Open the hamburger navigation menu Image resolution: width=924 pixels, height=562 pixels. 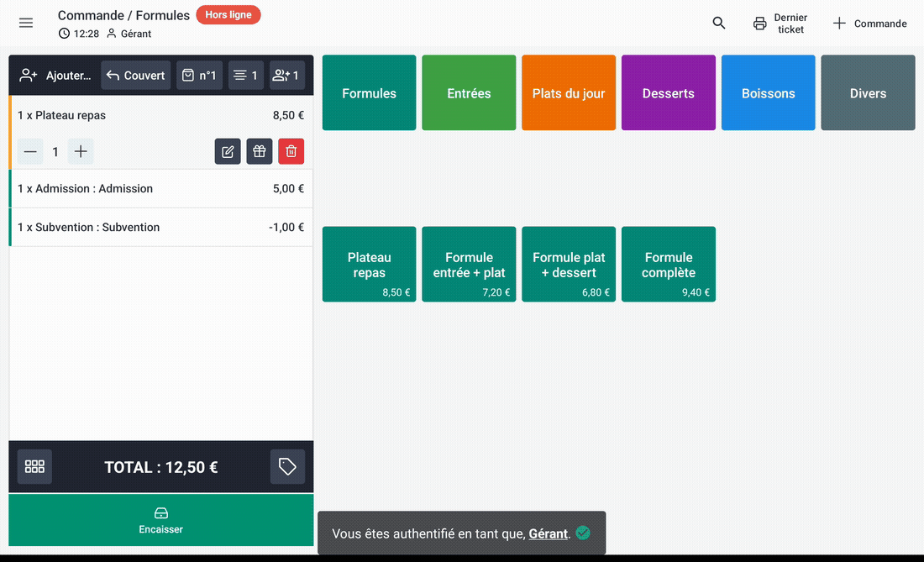[x=26, y=23]
